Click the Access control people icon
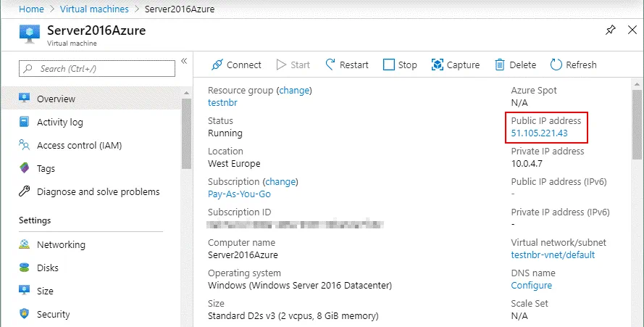The width and height of the screenshot is (644, 327). pyautogui.click(x=24, y=145)
